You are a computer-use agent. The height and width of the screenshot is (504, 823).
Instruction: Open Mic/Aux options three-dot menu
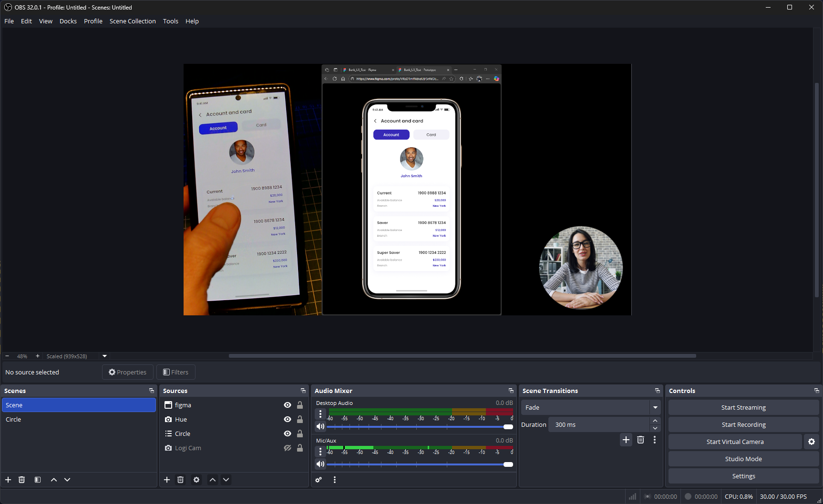[320, 451]
